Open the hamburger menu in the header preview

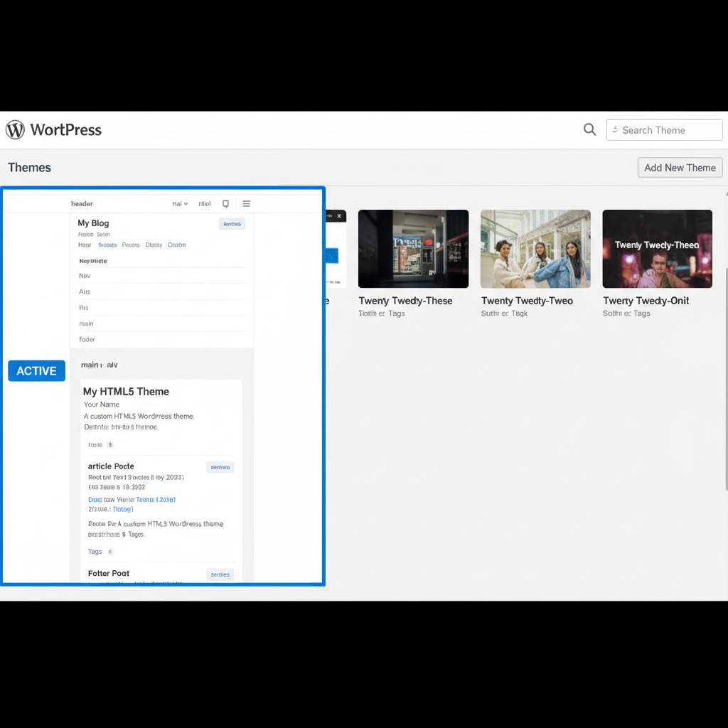(x=246, y=203)
